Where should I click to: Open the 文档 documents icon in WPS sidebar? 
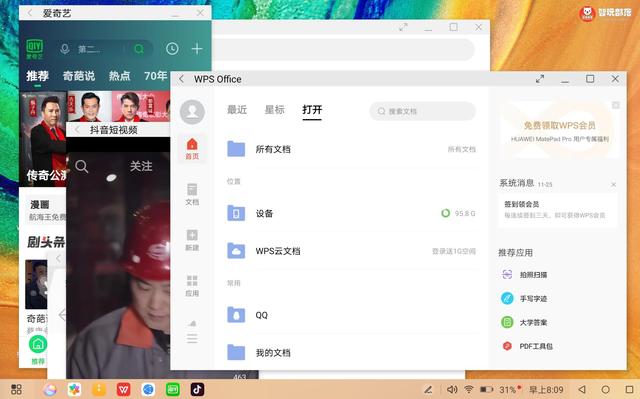pos(192,194)
